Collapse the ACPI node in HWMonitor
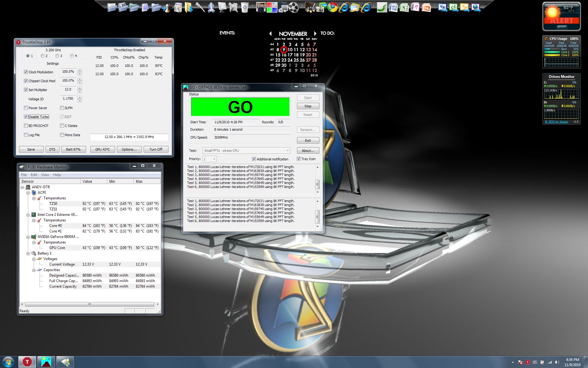 pyautogui.click(x=28, y=193)
